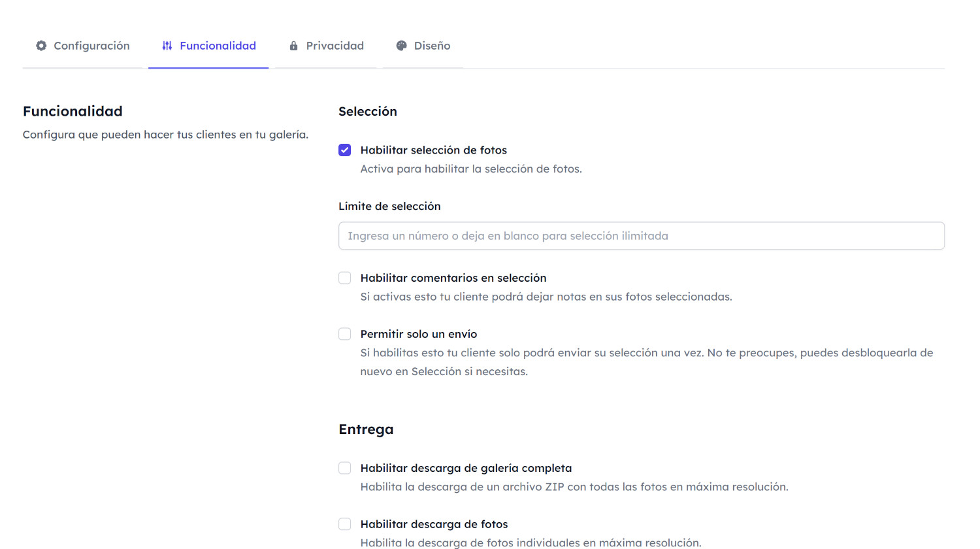Switch to the Funcionalidad tab
This screenshot has height=549, width=980.
tap(208, 46)
